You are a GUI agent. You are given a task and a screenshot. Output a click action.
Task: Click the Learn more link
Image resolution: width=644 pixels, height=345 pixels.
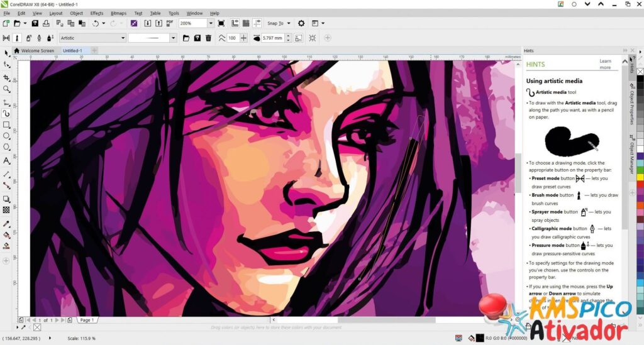tap(605, 64)
